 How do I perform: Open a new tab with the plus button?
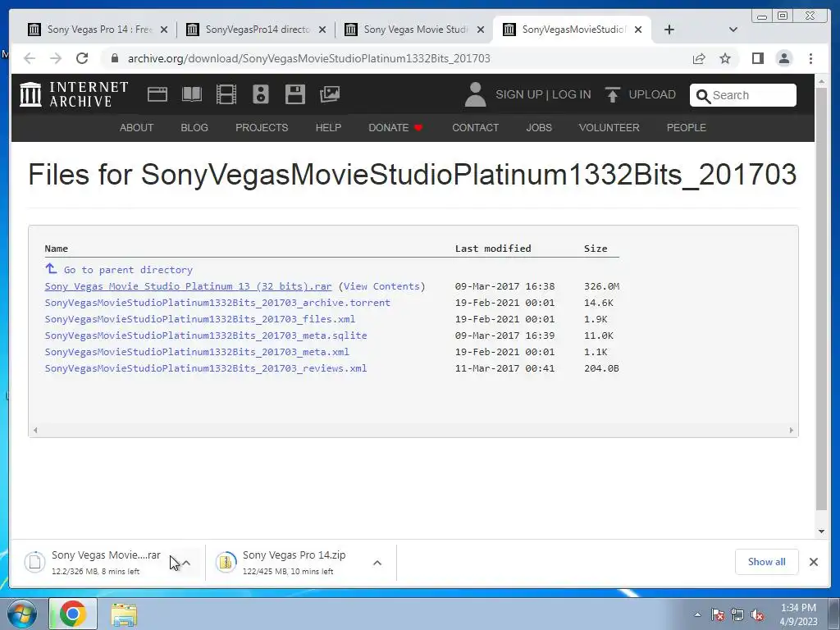tap(669, 30)
